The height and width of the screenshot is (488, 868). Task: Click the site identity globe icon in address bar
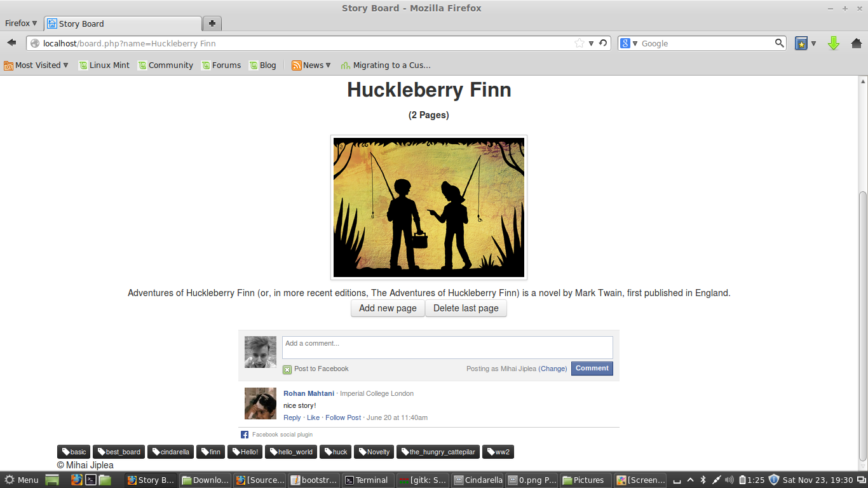[35, 43]
